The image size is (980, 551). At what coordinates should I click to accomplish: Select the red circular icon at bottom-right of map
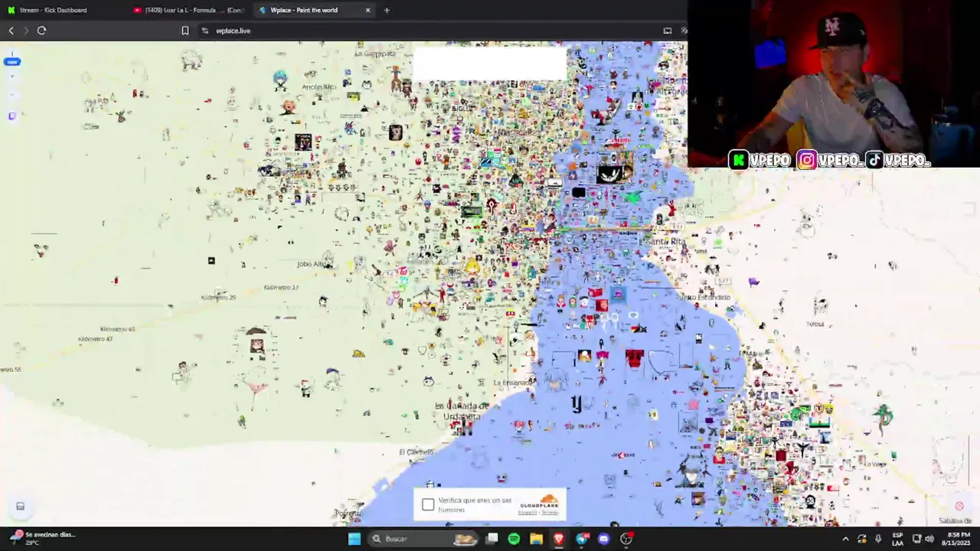pyautogui.click(x=959, y=506)
